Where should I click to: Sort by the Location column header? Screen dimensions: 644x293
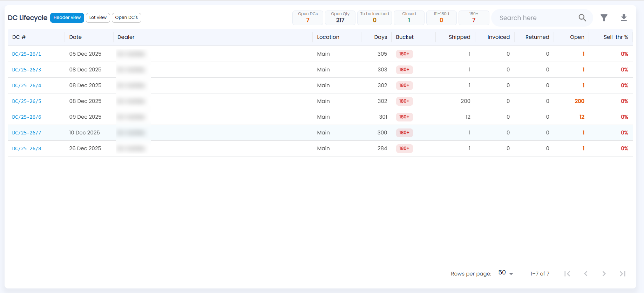pyautogui.click(x=328, y=37)
